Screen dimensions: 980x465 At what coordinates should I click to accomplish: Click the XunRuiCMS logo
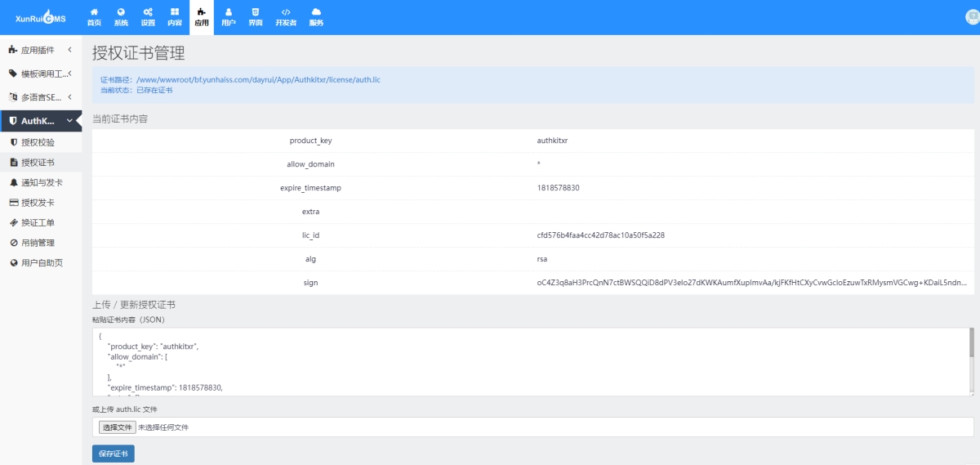pyautogui.click(x=41, y=19)
